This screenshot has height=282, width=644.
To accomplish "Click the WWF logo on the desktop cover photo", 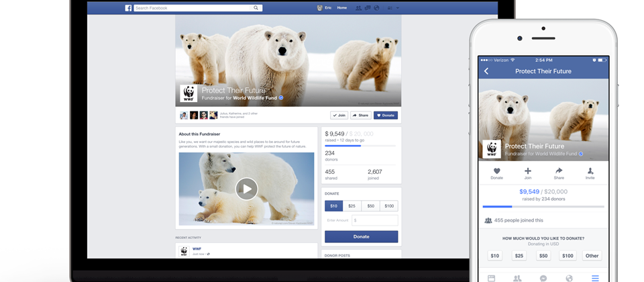I will click(189, 93).
